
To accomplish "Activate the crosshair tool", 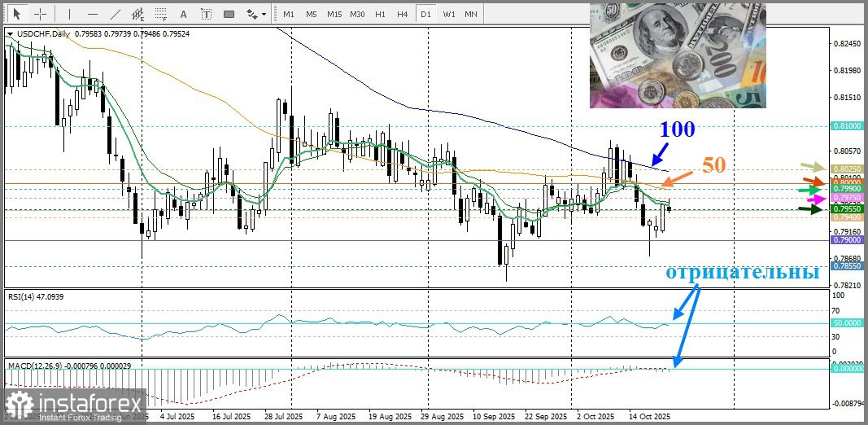I will [40, 14].
